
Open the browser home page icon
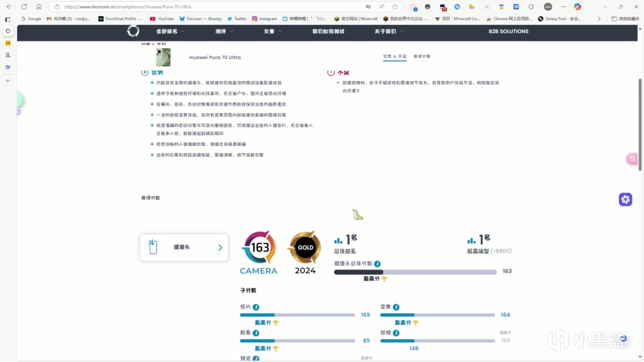pos(39,7)
